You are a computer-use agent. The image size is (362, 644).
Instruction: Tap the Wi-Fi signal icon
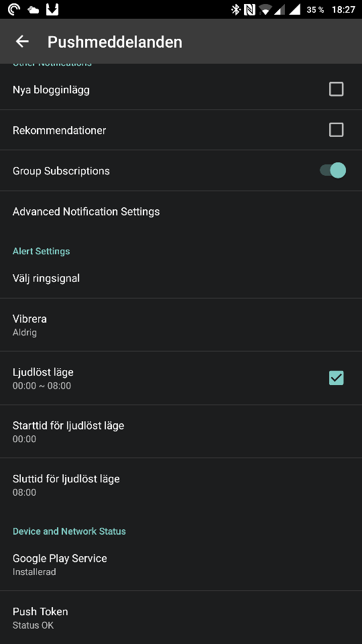(265, 10)
